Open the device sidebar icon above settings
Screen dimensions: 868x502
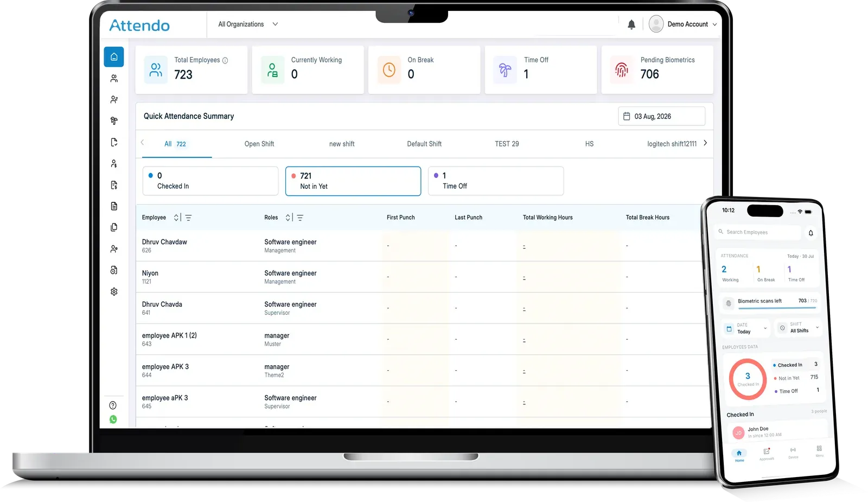click(x=114, y=270)
